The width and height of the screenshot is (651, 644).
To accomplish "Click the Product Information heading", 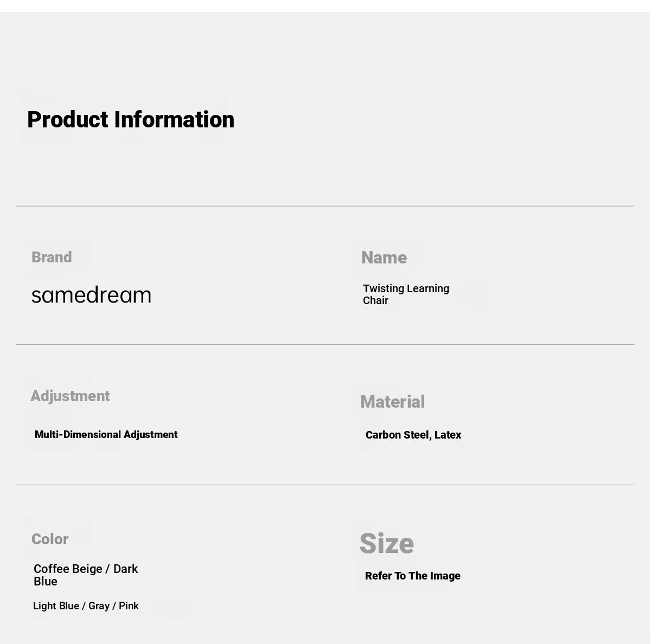I will [x=131, y=120].
